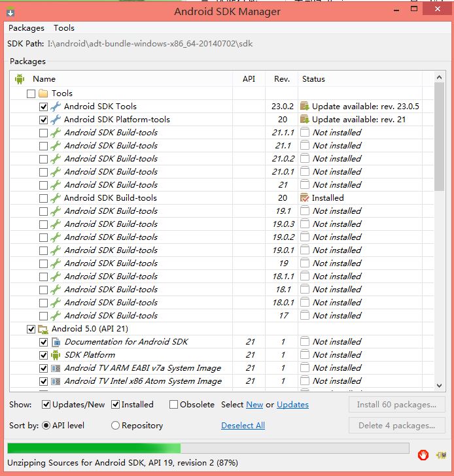Click 'Update available: rev. 21' status text
The width and height of the screenshot is (454, 476).
358,119
